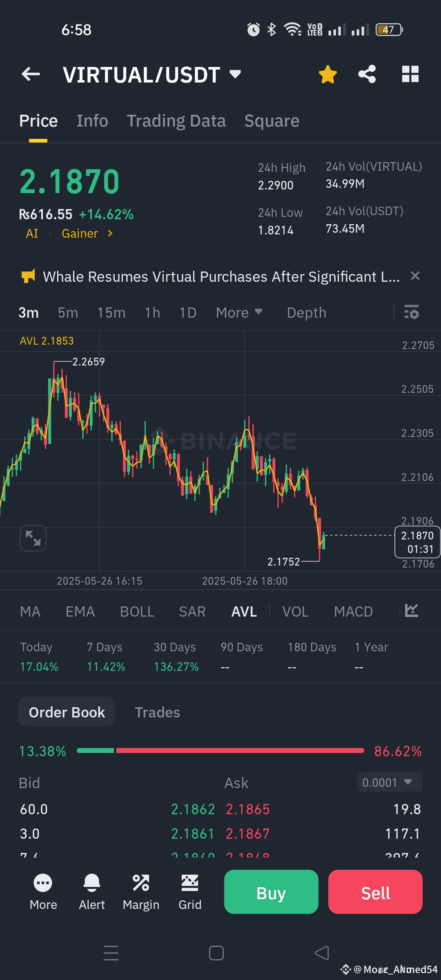
Task: Open Android recent apps menu
Action: tap(111, 953)
